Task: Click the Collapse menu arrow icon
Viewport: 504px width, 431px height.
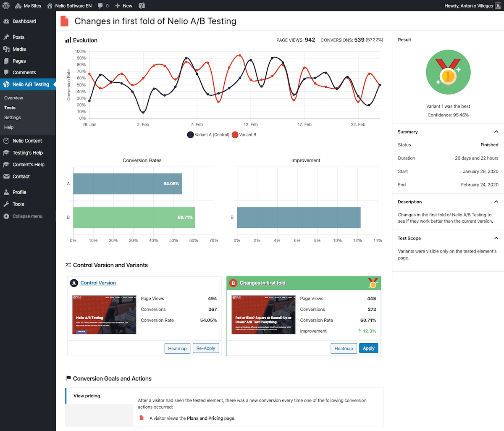Action: click(x=6, y=216)
